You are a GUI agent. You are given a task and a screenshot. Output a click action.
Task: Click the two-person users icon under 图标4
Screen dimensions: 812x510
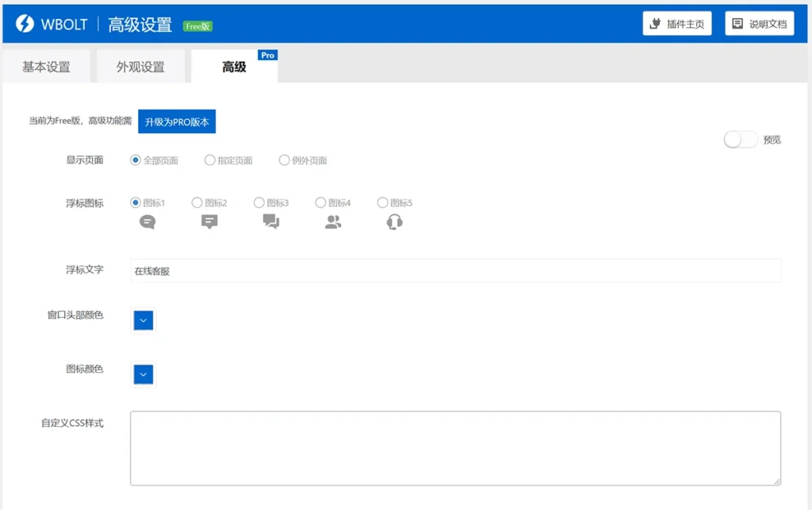(333, 222)
